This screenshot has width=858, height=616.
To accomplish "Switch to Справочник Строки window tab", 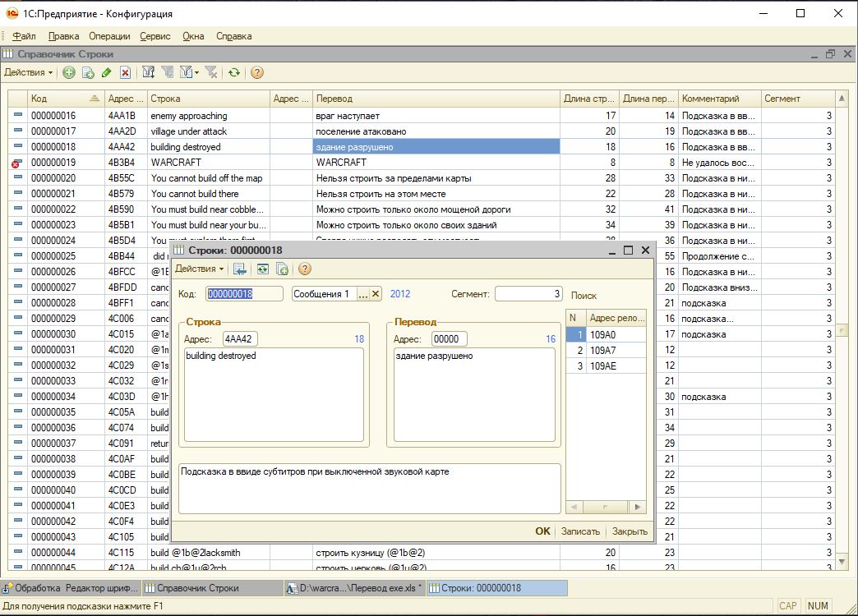I will tap(191, 588).
